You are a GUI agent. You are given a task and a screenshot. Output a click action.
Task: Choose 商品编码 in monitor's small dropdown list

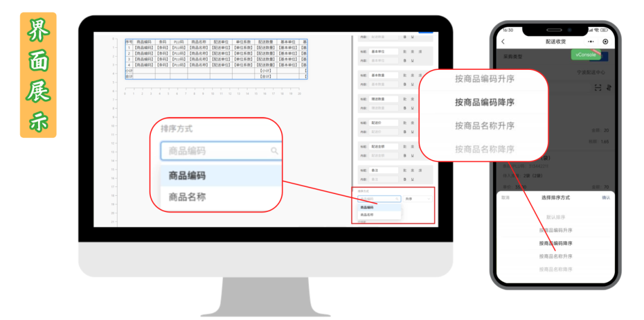379,207
